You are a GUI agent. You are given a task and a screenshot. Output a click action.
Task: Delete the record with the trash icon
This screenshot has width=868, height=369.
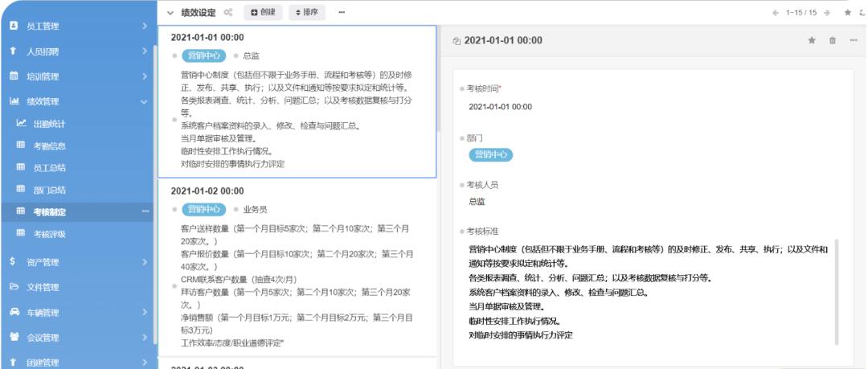click(833, 40)
